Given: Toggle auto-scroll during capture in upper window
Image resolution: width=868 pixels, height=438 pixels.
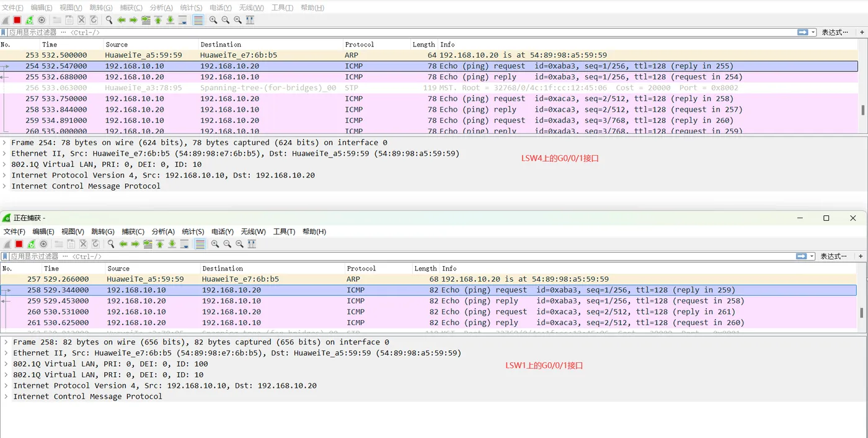Looking at the screenshot, I should 182,20.
